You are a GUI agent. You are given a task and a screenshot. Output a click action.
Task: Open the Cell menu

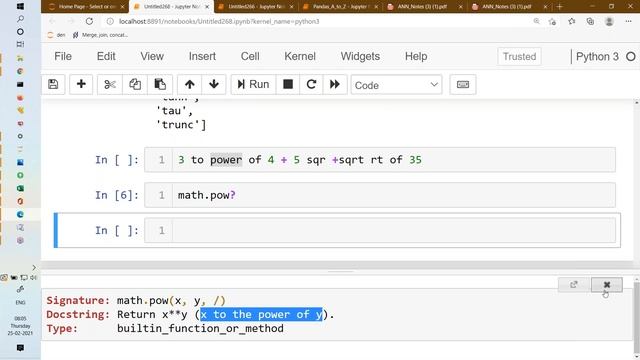(250, 56)
